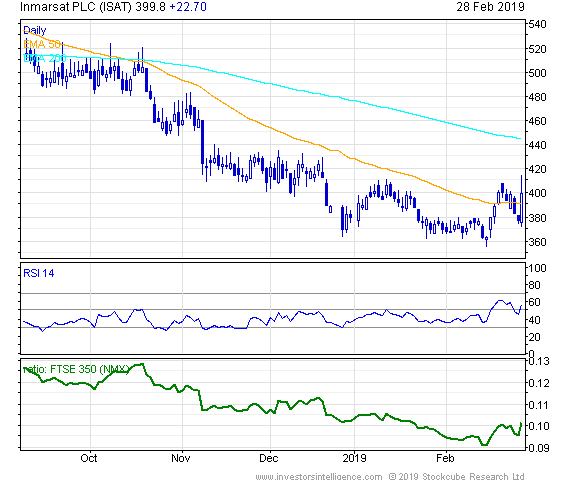Click the '40' RSI axis label

click(x=535, y=320)
